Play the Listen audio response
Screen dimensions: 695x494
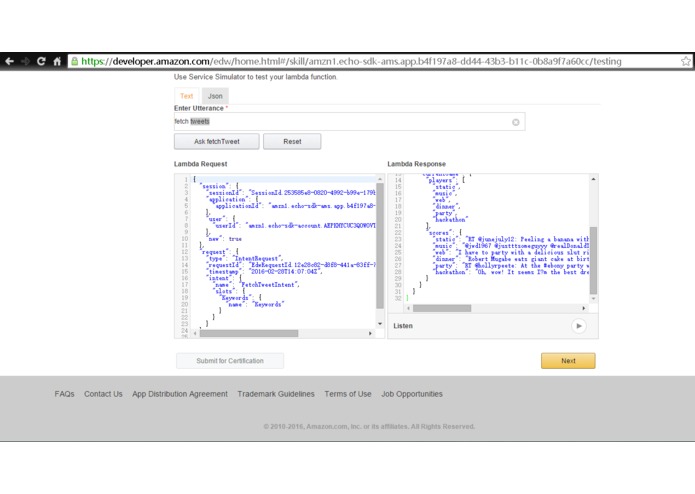click(578, 326)
